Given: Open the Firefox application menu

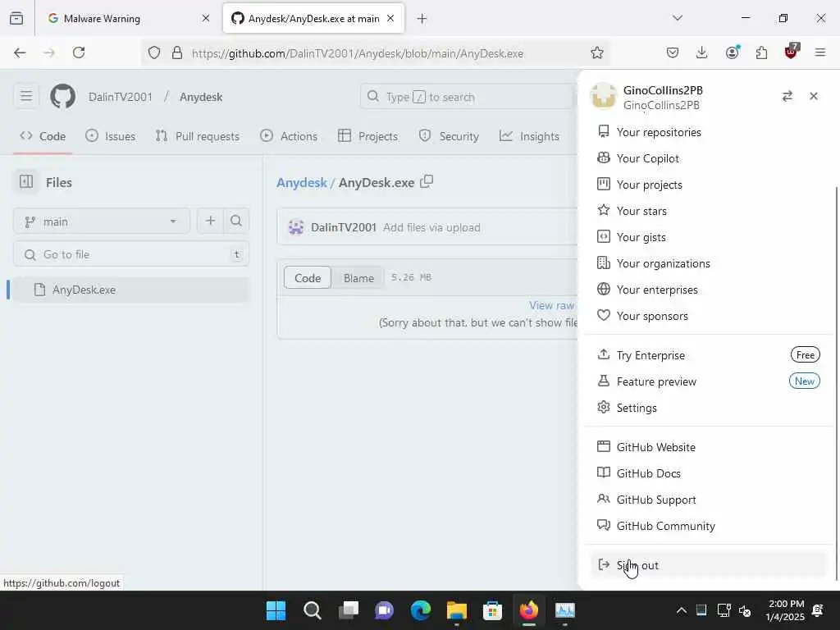Looking at the screenshot, I should coord(820,52).
